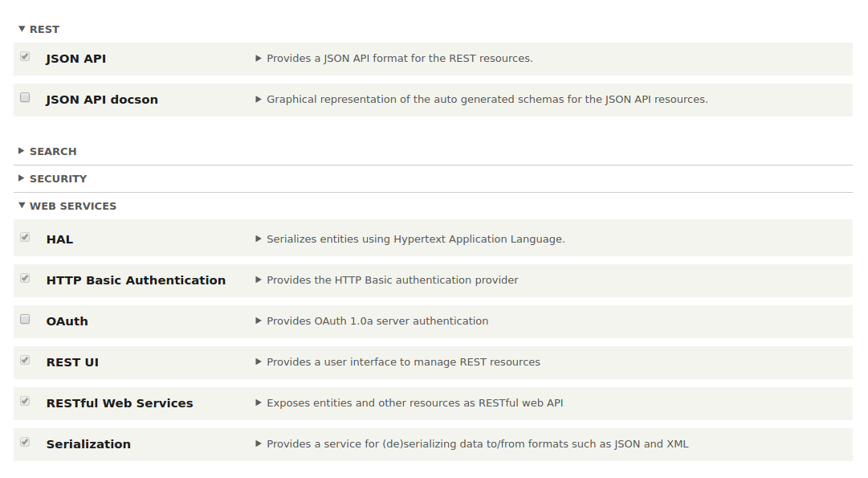Expand JSON API docson description arrow
Viewport: 868px width, 478px height.
point(258,99)
